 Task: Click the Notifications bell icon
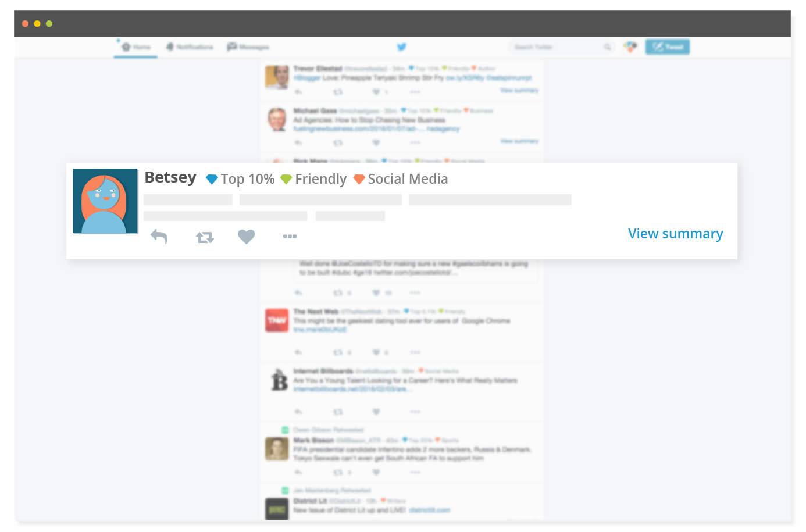(x=169, y=46)
